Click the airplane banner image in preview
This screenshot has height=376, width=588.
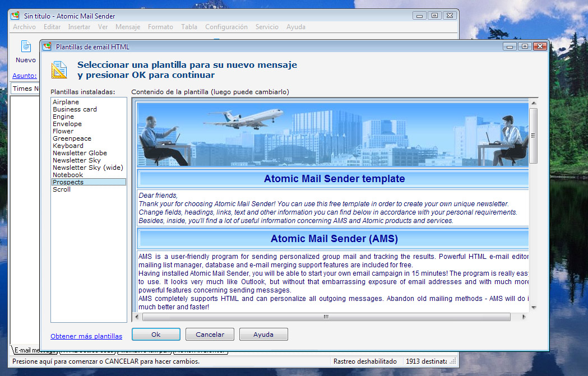pos(333,134)
